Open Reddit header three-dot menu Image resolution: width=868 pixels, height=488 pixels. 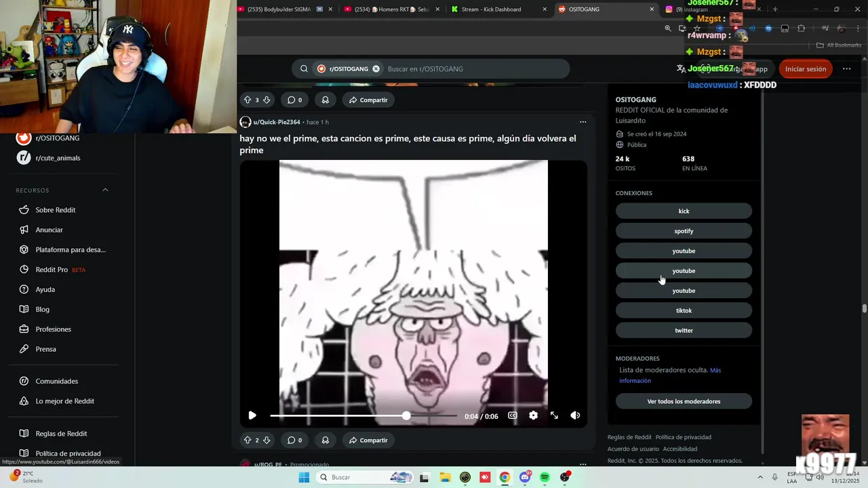pos(846,68)
